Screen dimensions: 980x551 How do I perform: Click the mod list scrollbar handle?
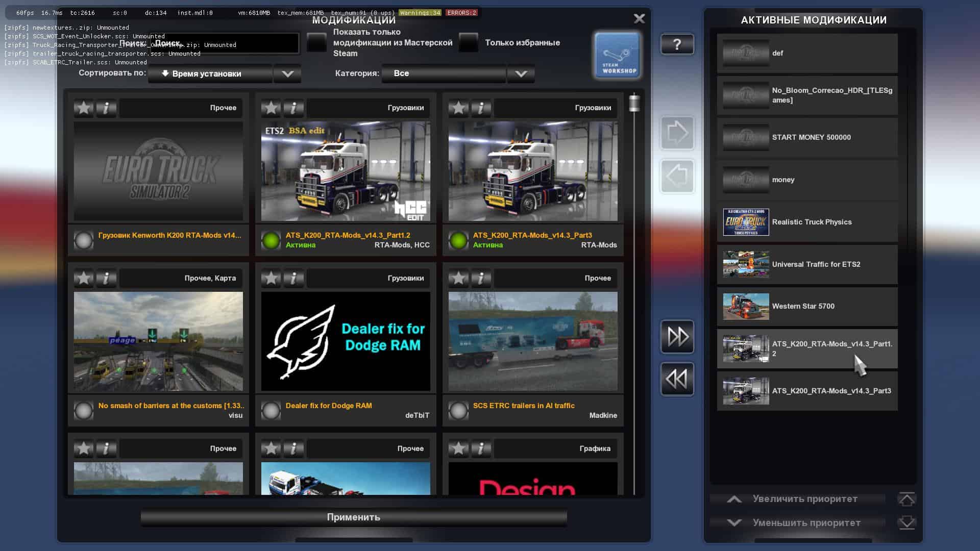click(634, 103)
